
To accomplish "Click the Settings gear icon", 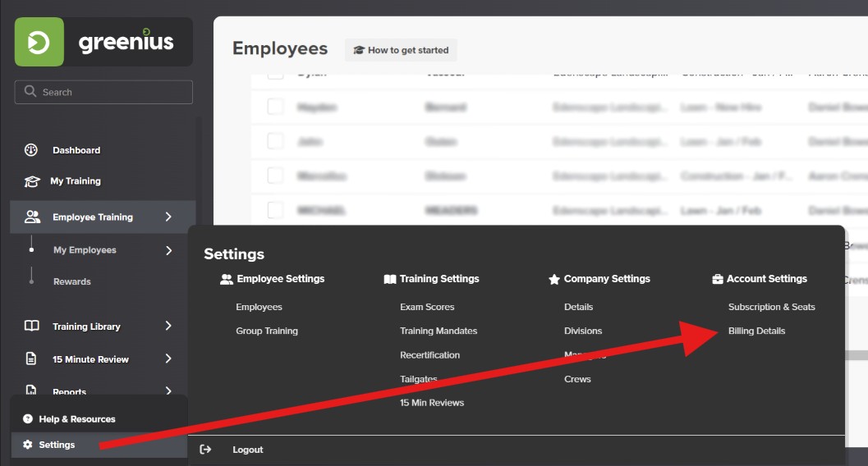I will 28,445.
